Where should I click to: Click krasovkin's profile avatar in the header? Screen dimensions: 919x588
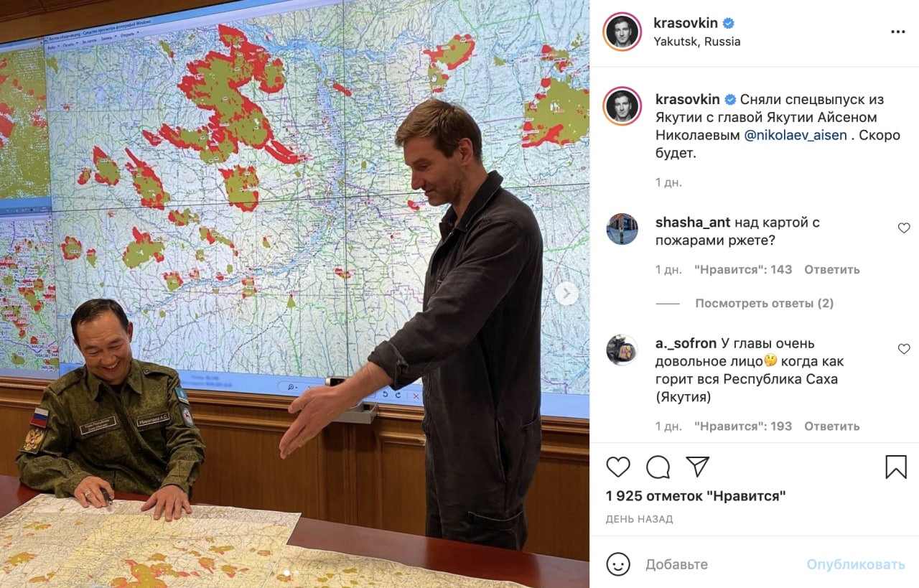tap(622, 32)
